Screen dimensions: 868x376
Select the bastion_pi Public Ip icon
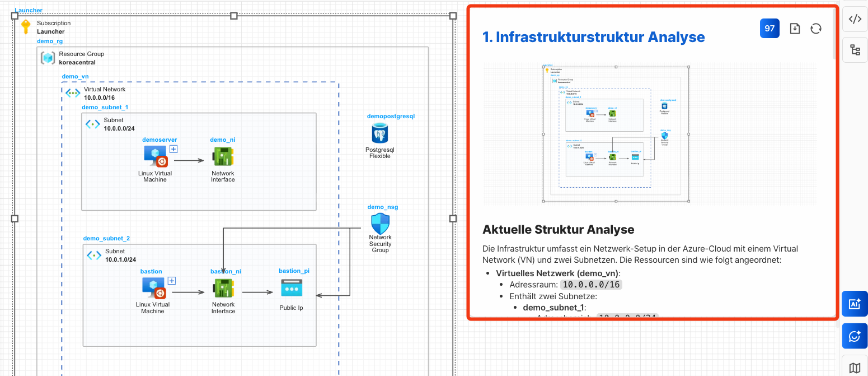(x=292, y=288)
